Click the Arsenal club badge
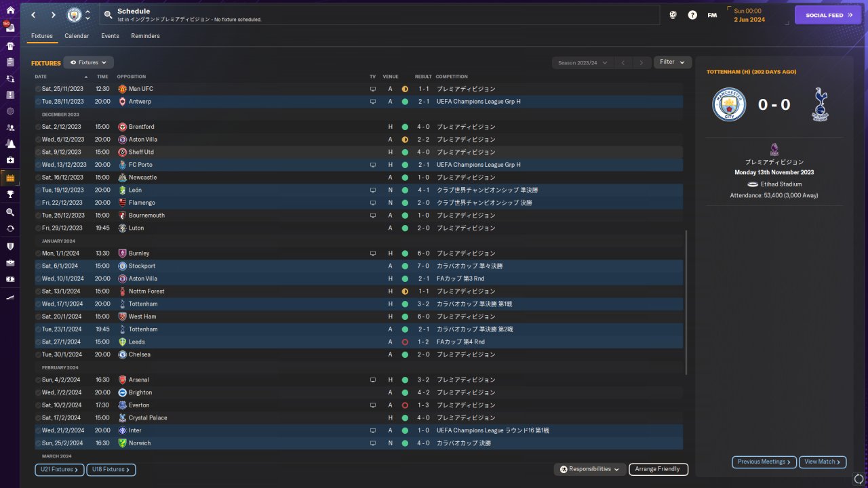This screenshot has width=868, height=488. [123, 380]
